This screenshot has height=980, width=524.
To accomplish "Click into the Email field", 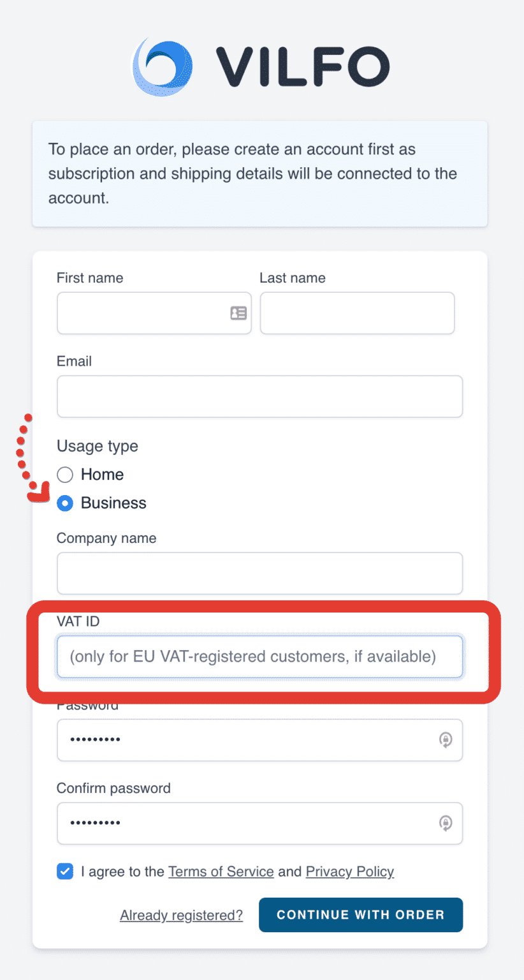I will pyautogui.click(x=259, y=396).
